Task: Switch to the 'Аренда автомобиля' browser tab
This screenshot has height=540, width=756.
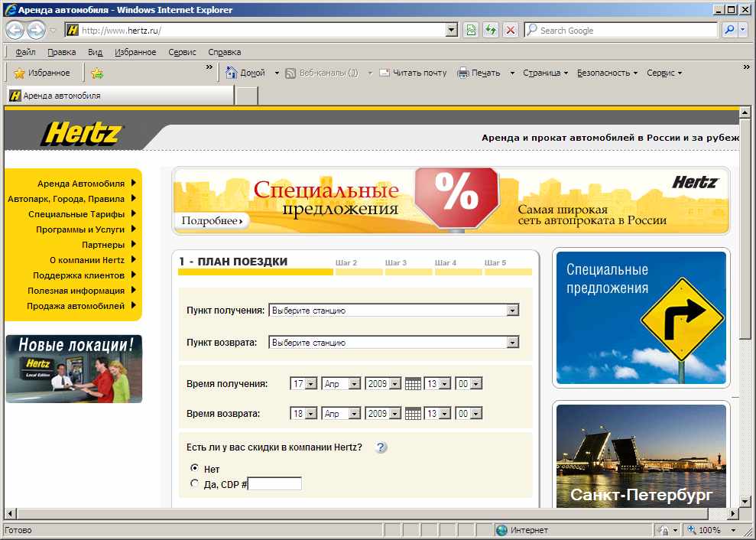Action: coord(119,96)
